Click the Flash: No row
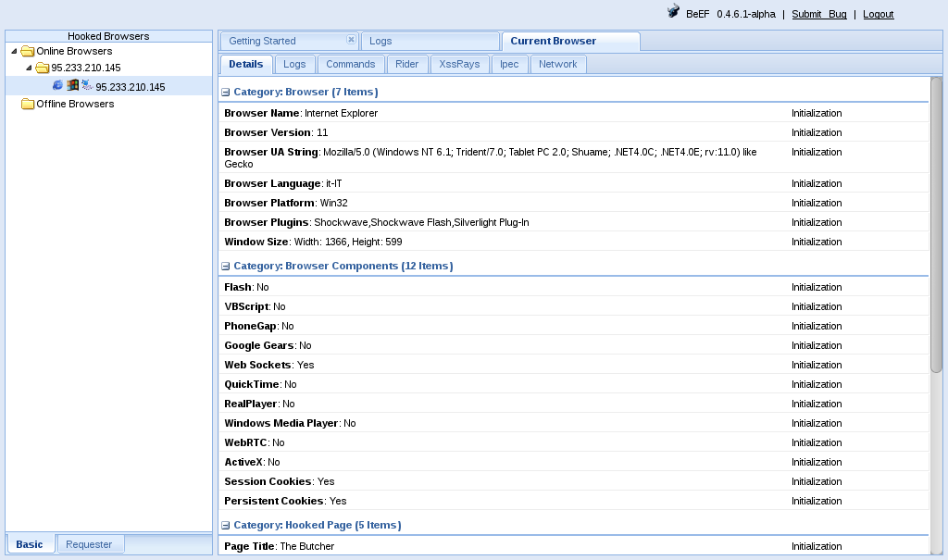Image resolution: width=948 pixels, height=560 pixels. coord(574,287)
